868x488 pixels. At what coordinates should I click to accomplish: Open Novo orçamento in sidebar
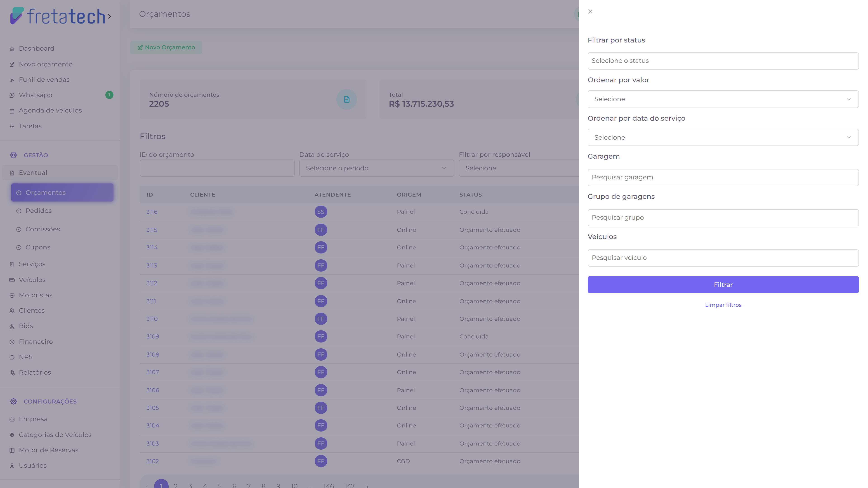click(45, 64)
